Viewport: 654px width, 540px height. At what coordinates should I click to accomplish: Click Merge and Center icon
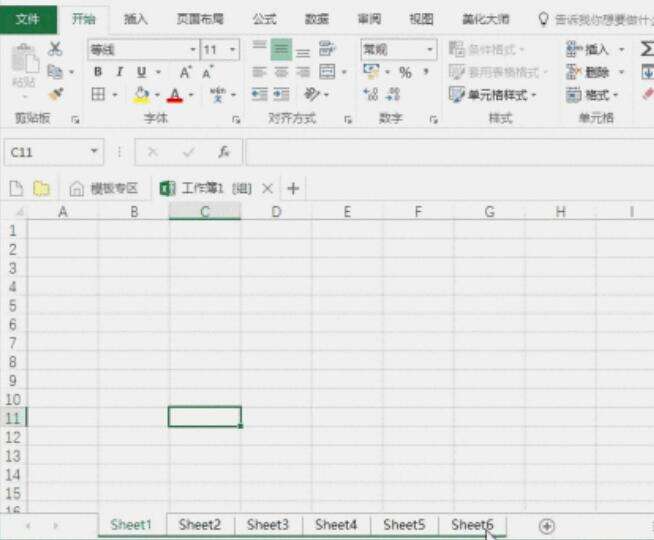[x=327, y=72]
